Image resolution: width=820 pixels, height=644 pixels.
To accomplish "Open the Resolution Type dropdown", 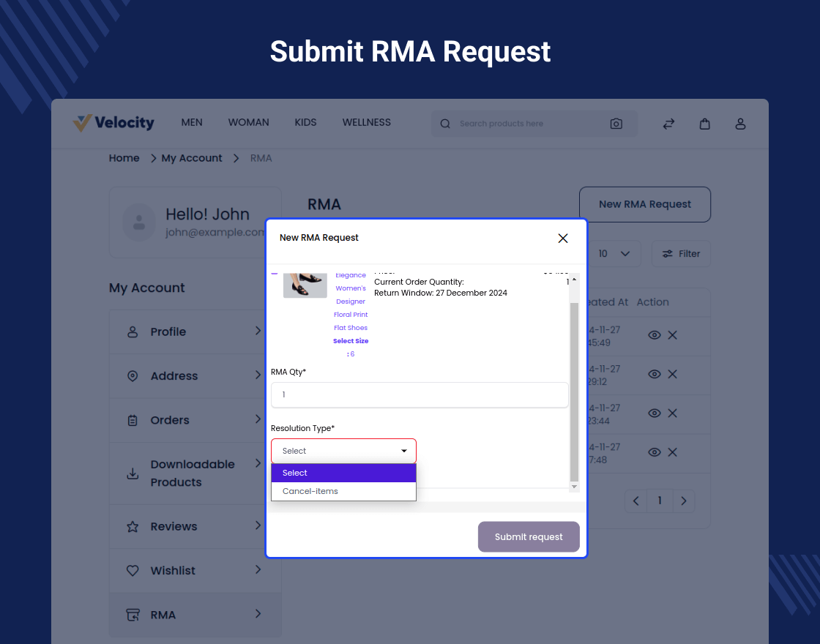I will click(x=343, y=451).
